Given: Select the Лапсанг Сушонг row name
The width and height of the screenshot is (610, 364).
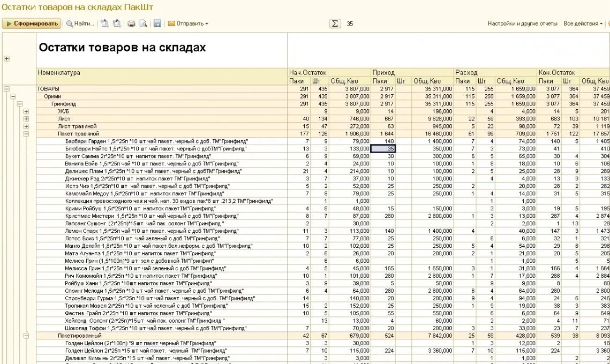Looking at the screenshot, I should 145,224.
